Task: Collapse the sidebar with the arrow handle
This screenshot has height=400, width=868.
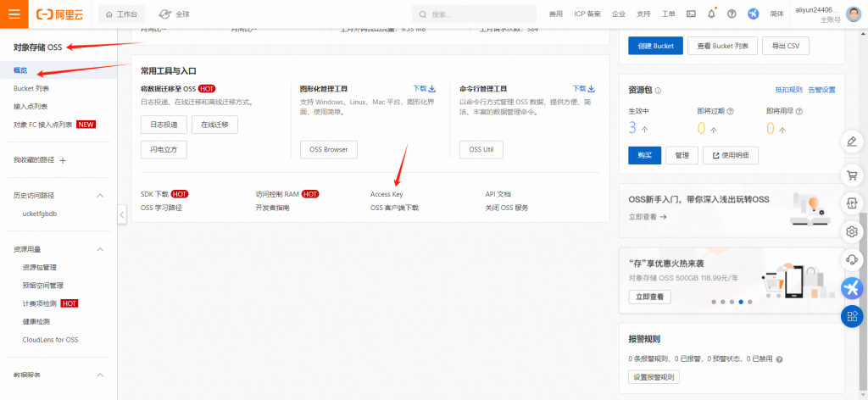Action: 122,214
